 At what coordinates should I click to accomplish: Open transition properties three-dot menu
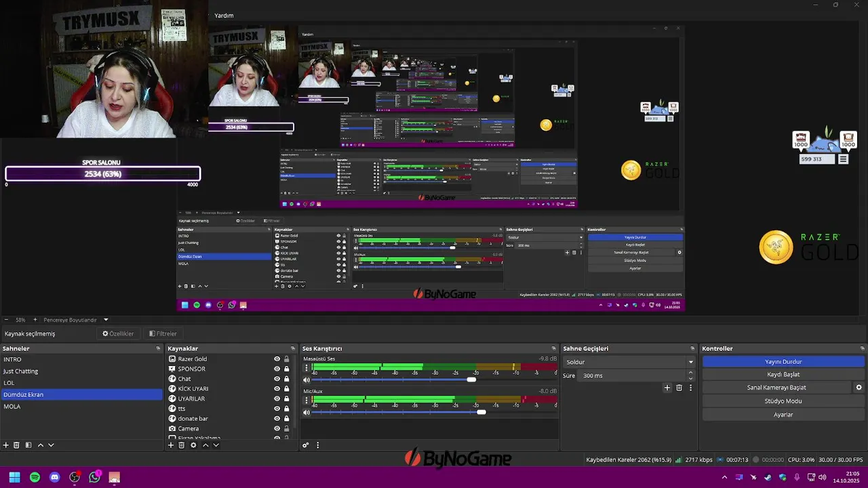pyautogui.click(x=690, y=388)
